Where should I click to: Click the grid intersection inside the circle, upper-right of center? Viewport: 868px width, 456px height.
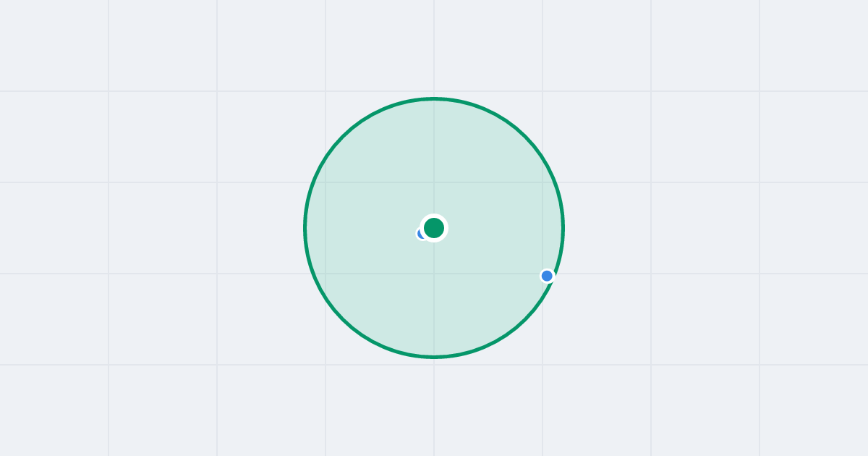[542, 182]
